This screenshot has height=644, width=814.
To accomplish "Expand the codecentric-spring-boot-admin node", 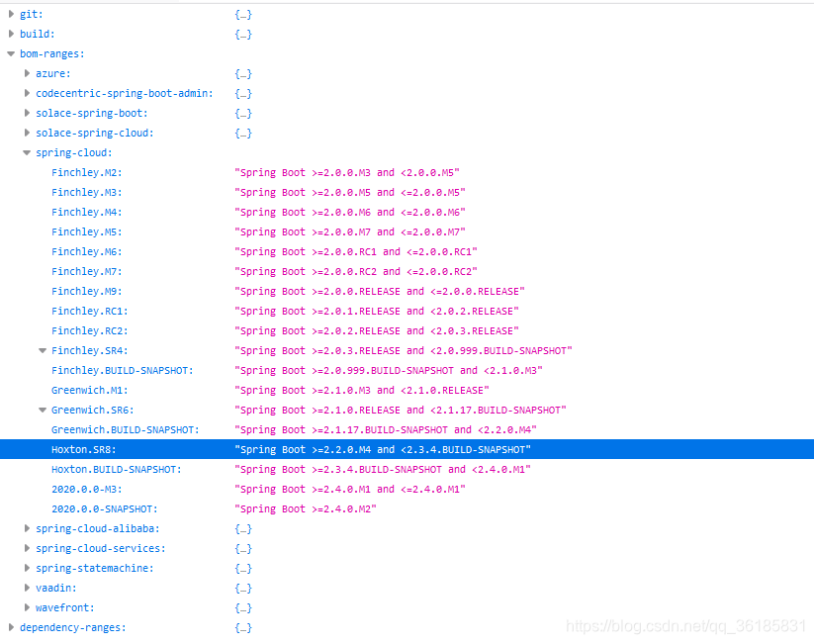I will pyautogui.click(x=27, y=93).
